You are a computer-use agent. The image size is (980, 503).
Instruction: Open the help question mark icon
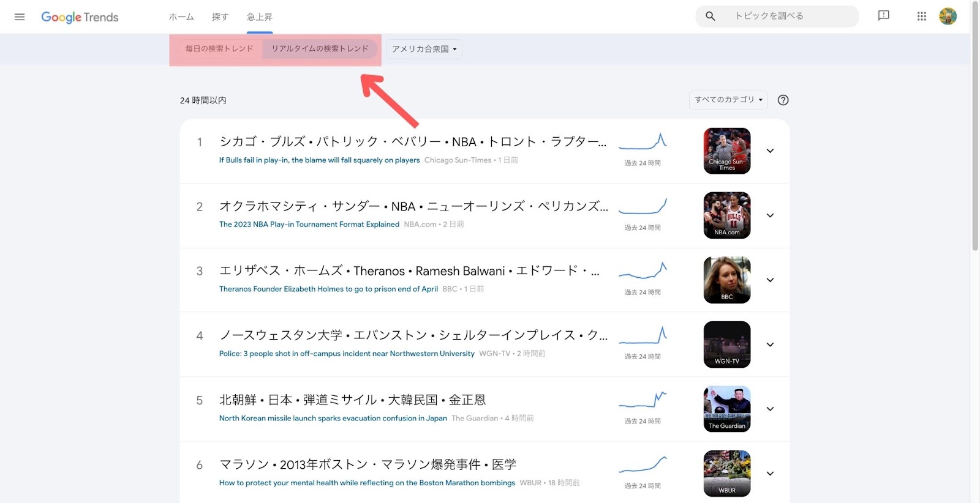(x=783, y=100)
